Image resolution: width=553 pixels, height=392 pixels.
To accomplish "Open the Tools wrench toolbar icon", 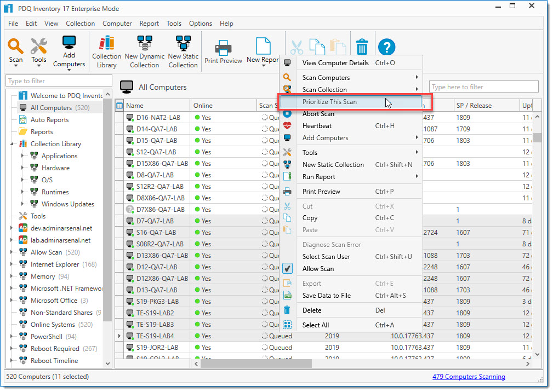I will (38, 46).
